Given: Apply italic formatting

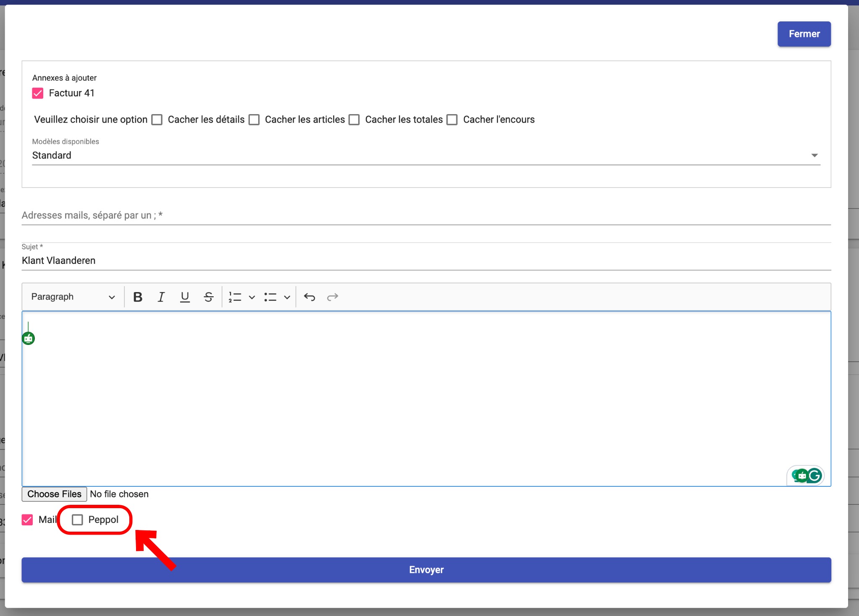Looking at the screenshot, I should point(161,297).
